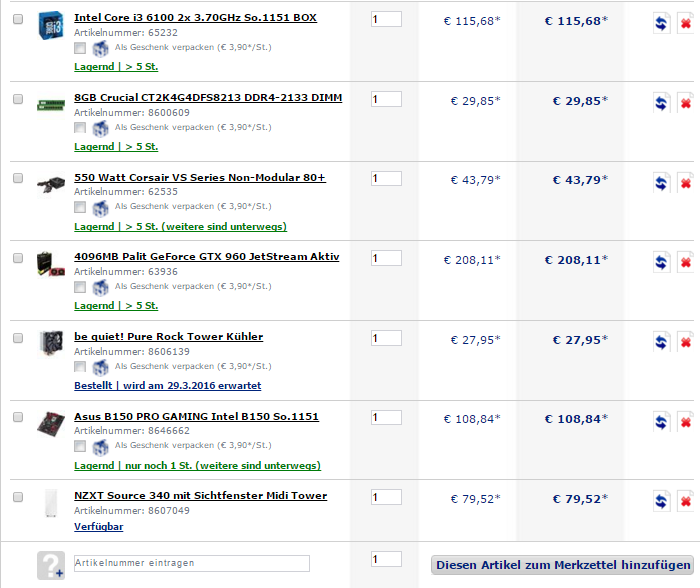Click 'Verfügbar' availability link
The height and width of the screenshot is (588, 700).
tap(99, 527)
